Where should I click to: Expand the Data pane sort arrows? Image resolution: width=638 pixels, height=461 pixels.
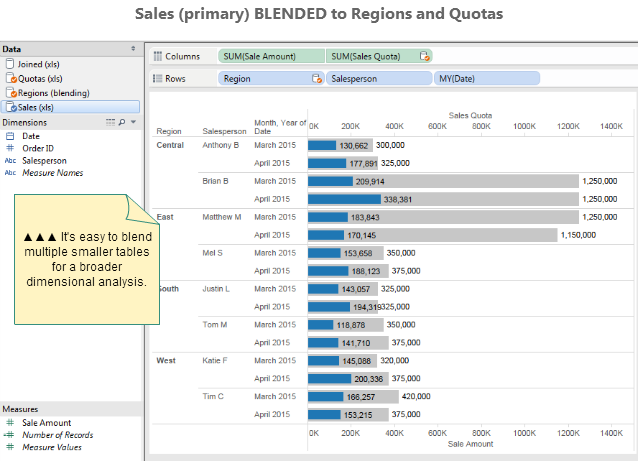[133, 49]
